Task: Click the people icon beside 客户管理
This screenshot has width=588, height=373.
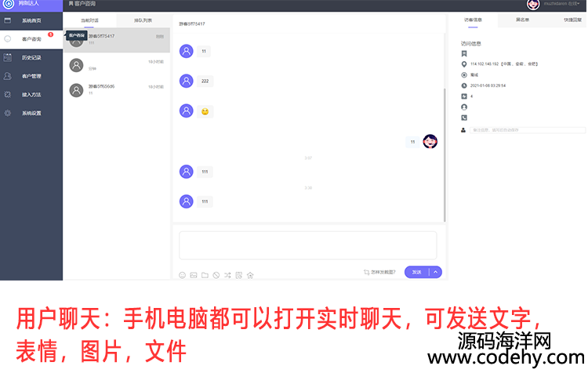Action: pos(8,76)
